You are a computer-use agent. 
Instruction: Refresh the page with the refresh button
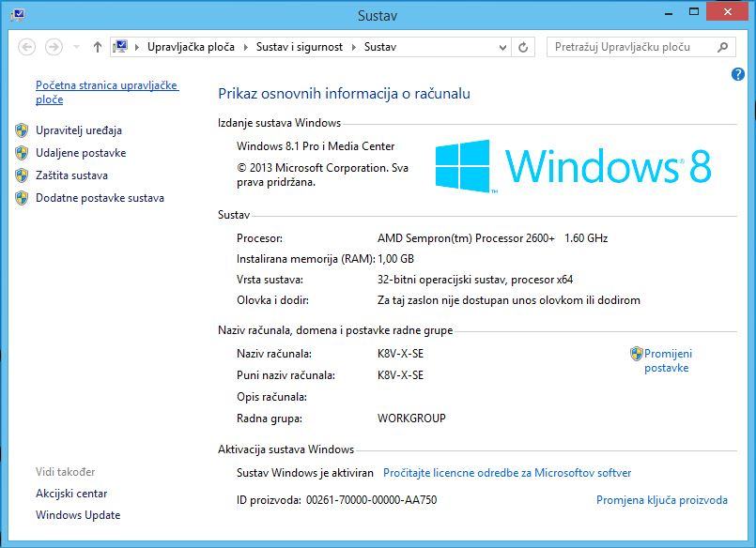(x=523, y=47)
